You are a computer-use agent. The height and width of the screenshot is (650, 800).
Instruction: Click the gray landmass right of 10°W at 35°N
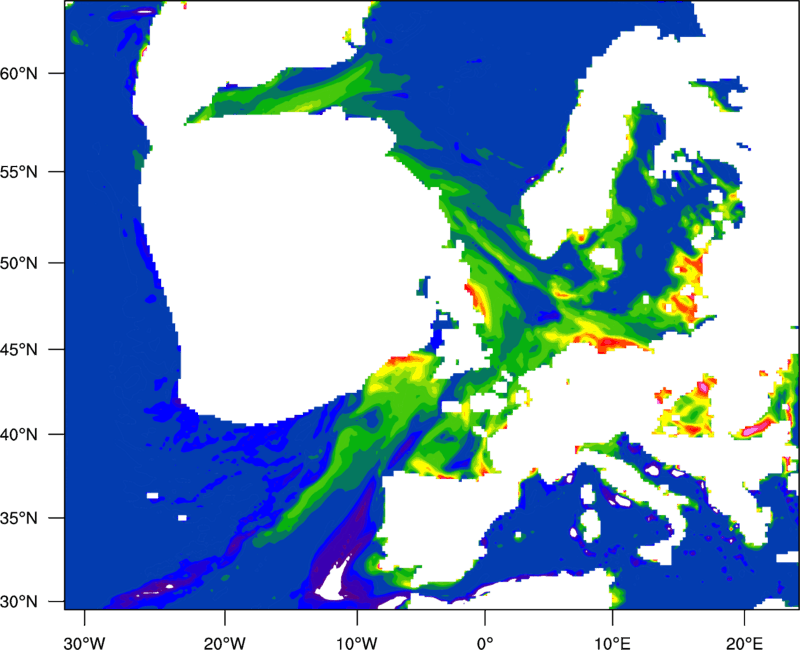(x=440, y=520)
